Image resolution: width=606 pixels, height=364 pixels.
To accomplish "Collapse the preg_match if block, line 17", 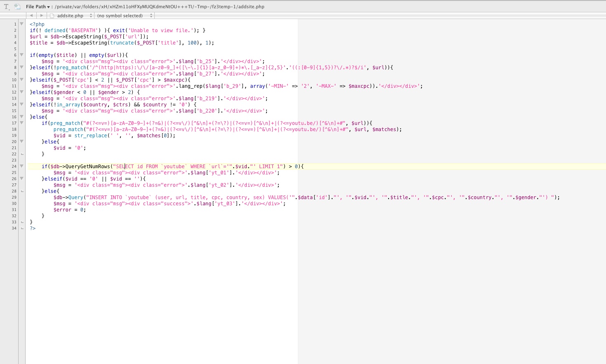I will pyautogui.click(x=21, y=123).
